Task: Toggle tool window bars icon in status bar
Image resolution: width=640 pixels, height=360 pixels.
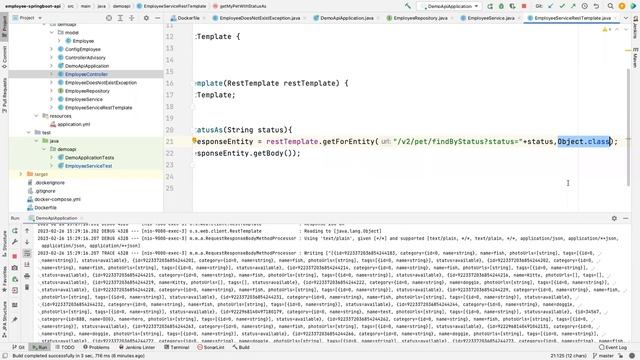Action: [5, 356]
